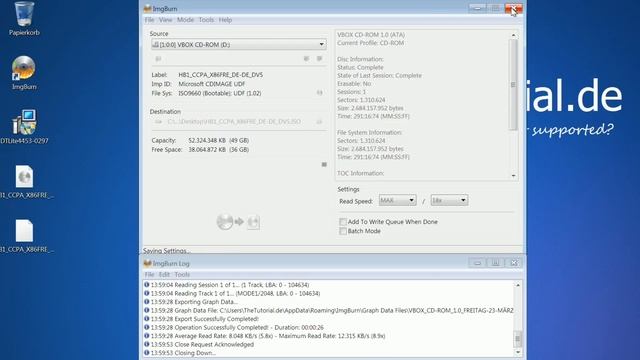Click the folder icon before destination path
The width and height of the screenshot is (640, 360).
point(158,122)
